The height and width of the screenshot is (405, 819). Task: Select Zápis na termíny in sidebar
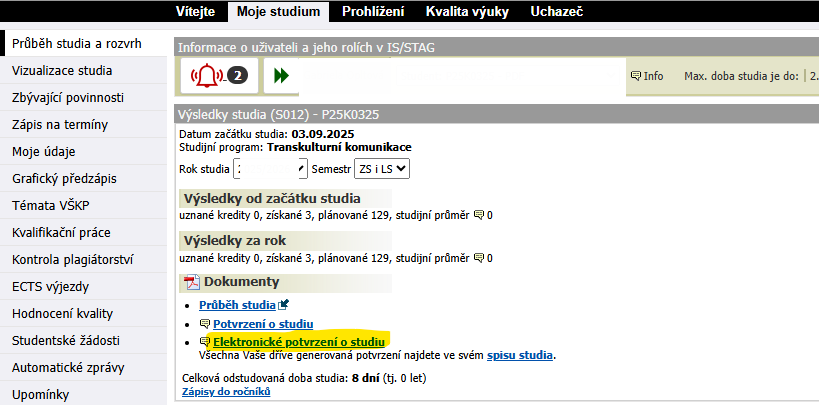[x=60, y=125]
